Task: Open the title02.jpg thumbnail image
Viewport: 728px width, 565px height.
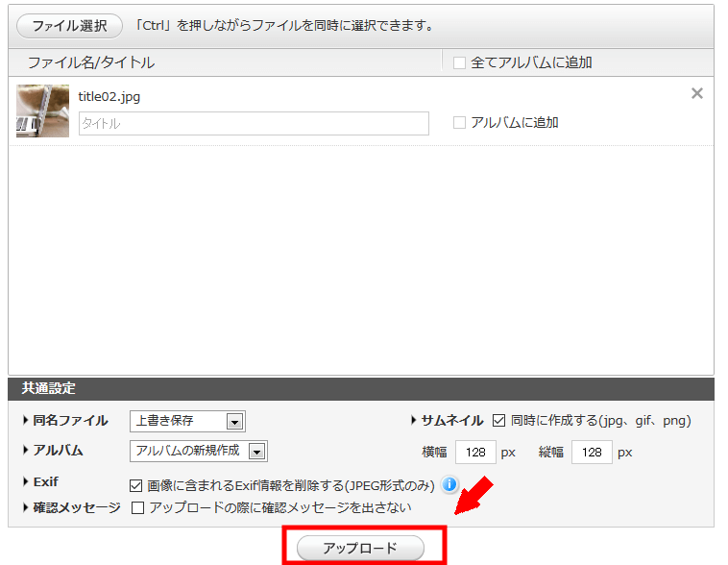Action: [x=42, y=111]
